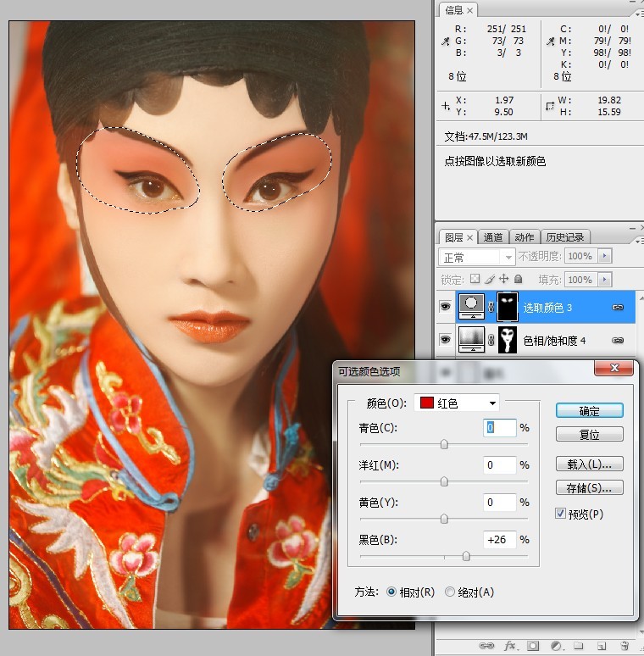Screen dimensions: 644x656
Task: Click width/height dimensions icon in Info panel
Action: coord(550,106)
